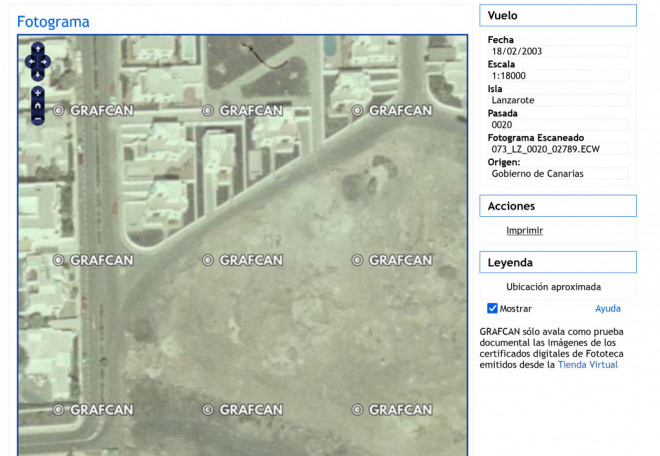Pan the map downward with the arrow
This screenshot has height=456, width=660.
click(x=38, y=73)
